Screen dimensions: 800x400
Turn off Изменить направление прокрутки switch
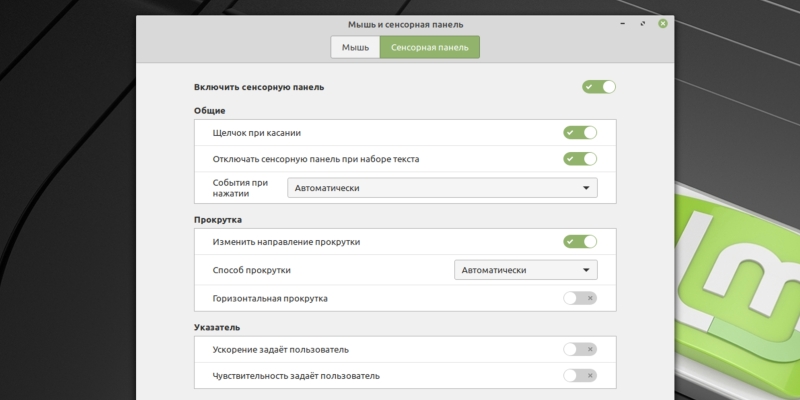point(580,241)
